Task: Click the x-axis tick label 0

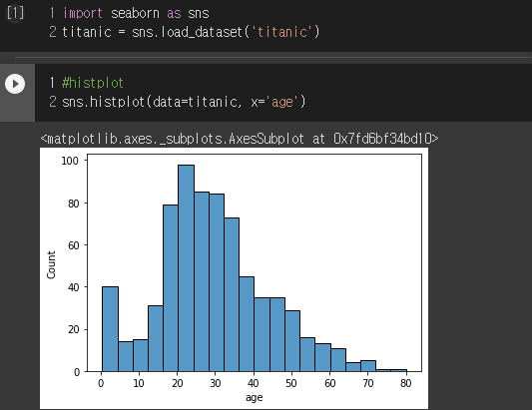Action: coord(101,383)
